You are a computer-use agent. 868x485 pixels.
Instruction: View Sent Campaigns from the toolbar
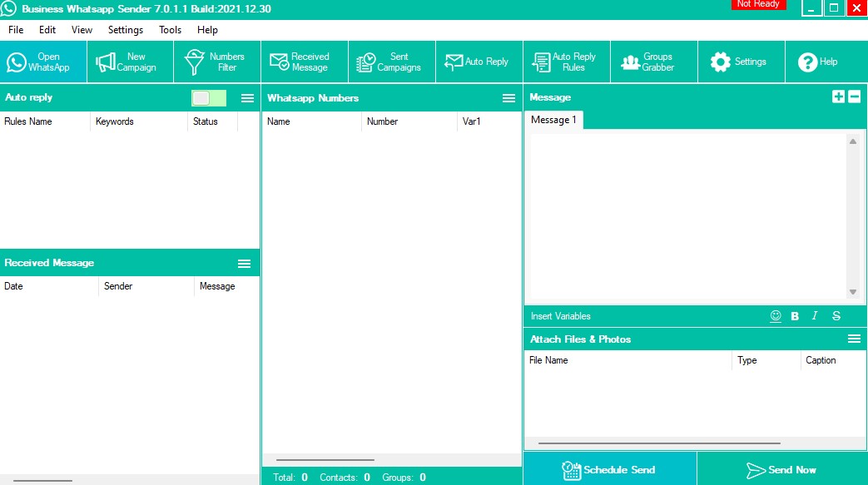coord(391,62)
